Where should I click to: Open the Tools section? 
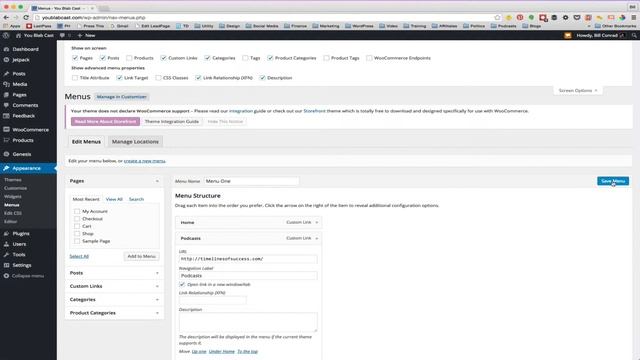click(19, 255)
